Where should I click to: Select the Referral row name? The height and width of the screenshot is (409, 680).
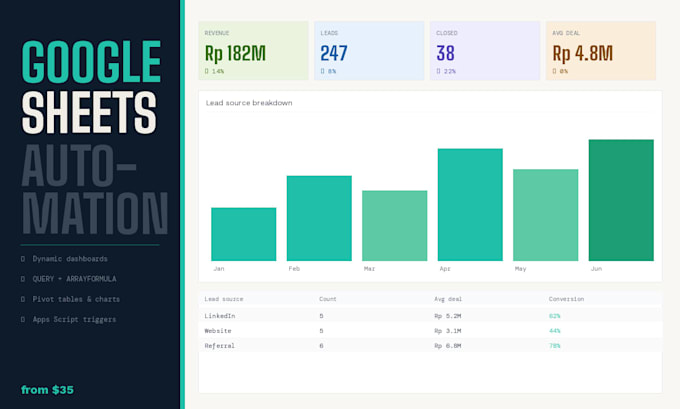(219, 346)
